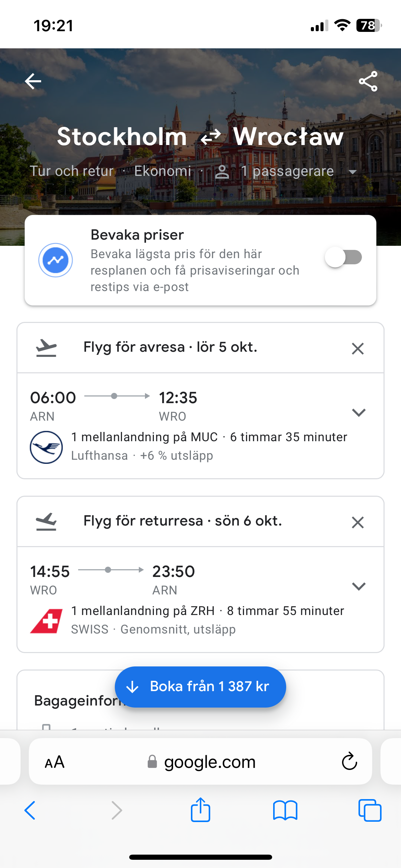Click the SWISS airline logo
The width and height of the screenshot is (401, 868).
click(x=46, y=621)
